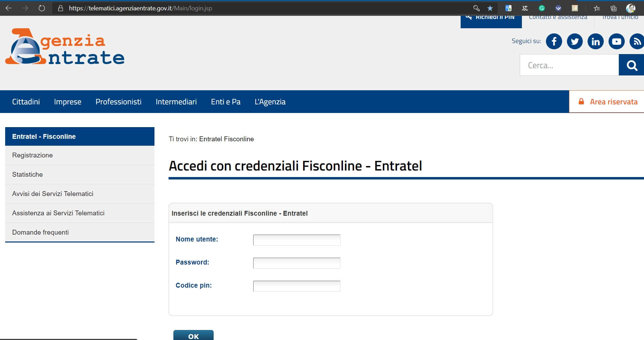644x340 pixels.
Task: Open the Professionisti menu
Action: (118, 102)
